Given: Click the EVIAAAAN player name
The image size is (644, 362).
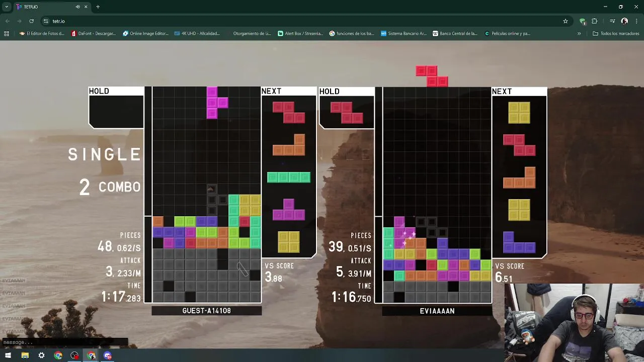Looking at the screenshot, I should pos(437,311).
